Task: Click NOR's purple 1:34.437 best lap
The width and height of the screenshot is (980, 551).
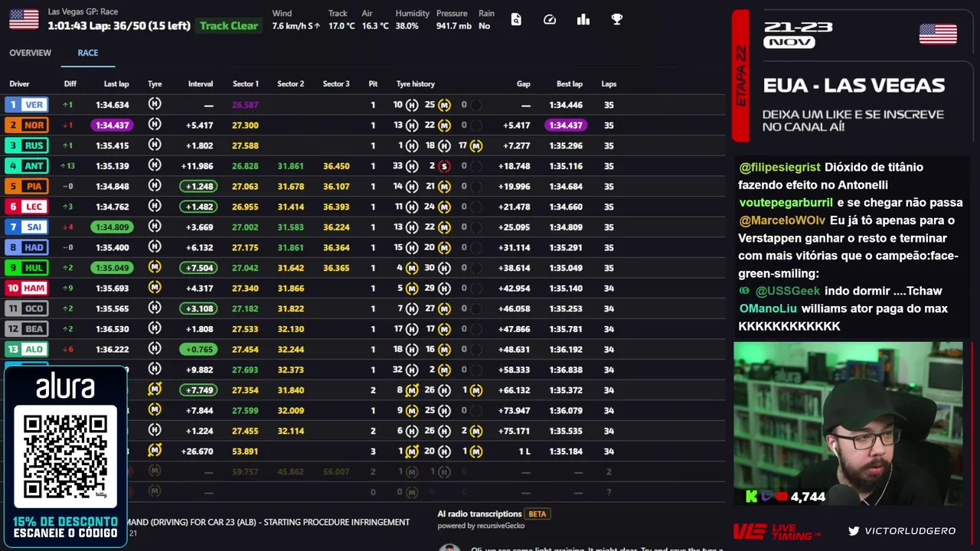Action: (566, 125)
